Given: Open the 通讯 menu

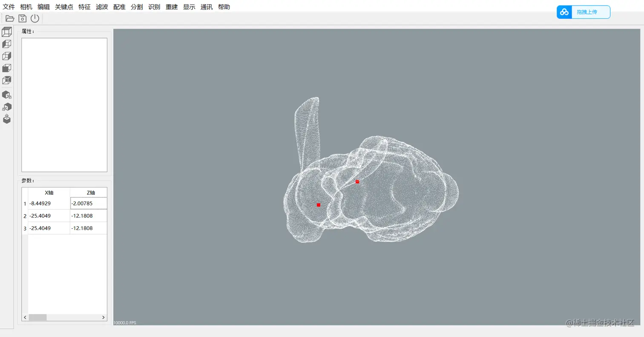Looking at the screenshot, I should (x=207, y=7).
